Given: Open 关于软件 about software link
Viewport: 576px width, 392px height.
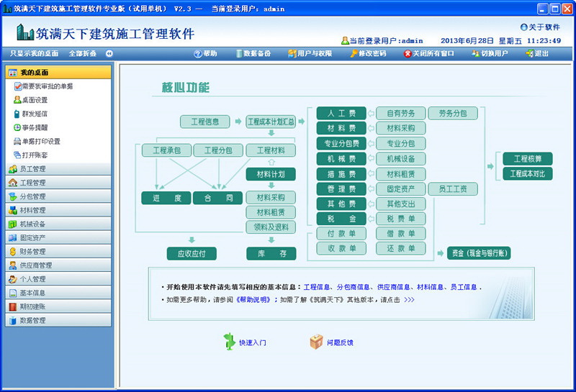Looking at the screenshot, I should [x=540, y=27].
